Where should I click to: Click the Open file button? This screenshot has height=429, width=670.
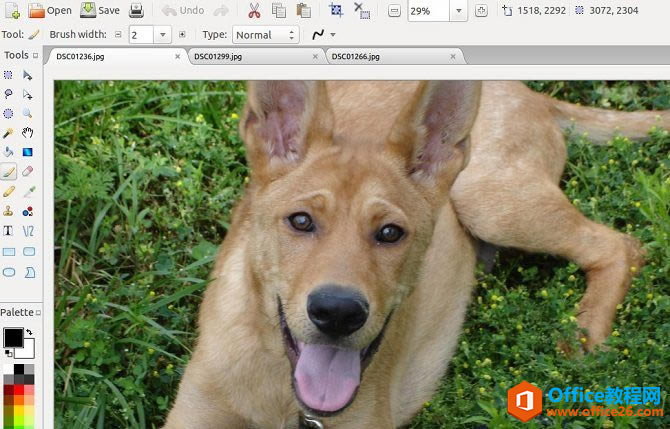(x=50, y=10)
